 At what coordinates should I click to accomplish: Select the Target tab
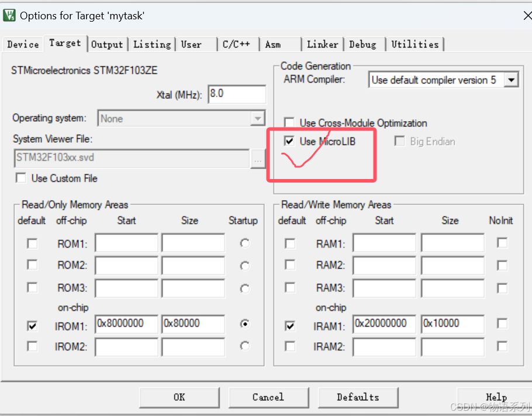65,43
